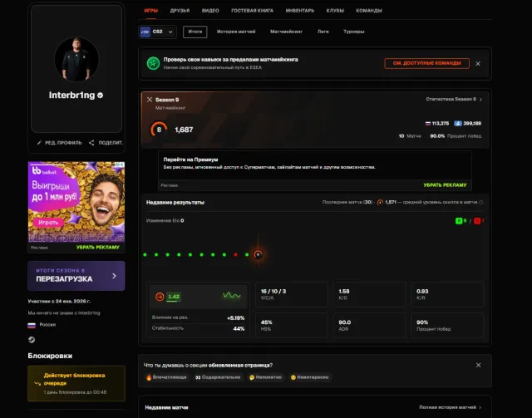Screen dimensions: 532x418
Task: Switch to the КЛУБЫ tab
Action: point(335,11)
